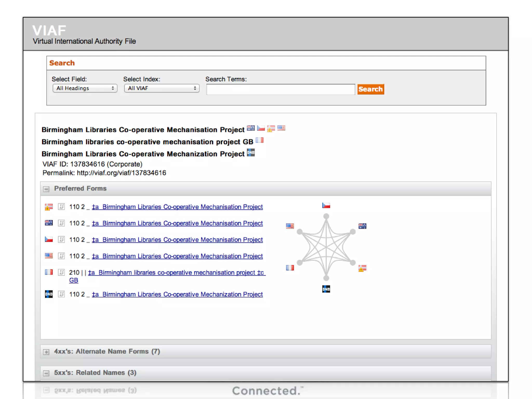Expand 4xx's Alternate Name Forms section

click(x=46, y=352)
